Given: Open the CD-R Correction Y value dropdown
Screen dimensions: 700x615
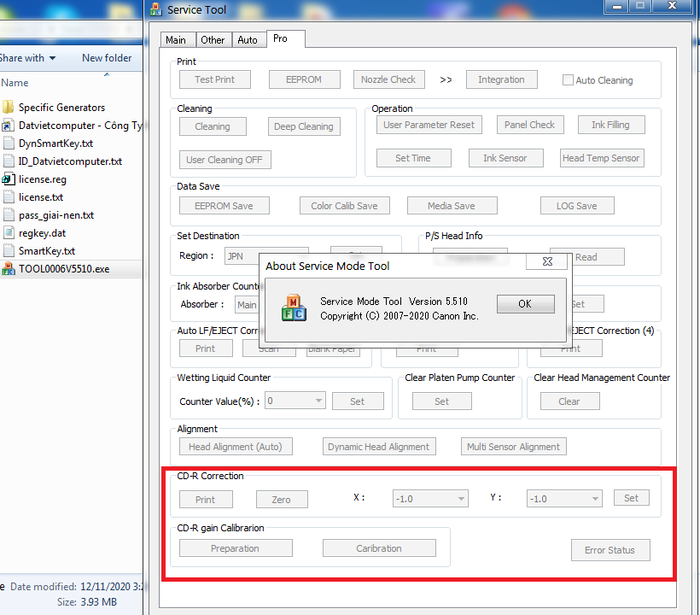Looking at the screenshot, I should [564, 499].
